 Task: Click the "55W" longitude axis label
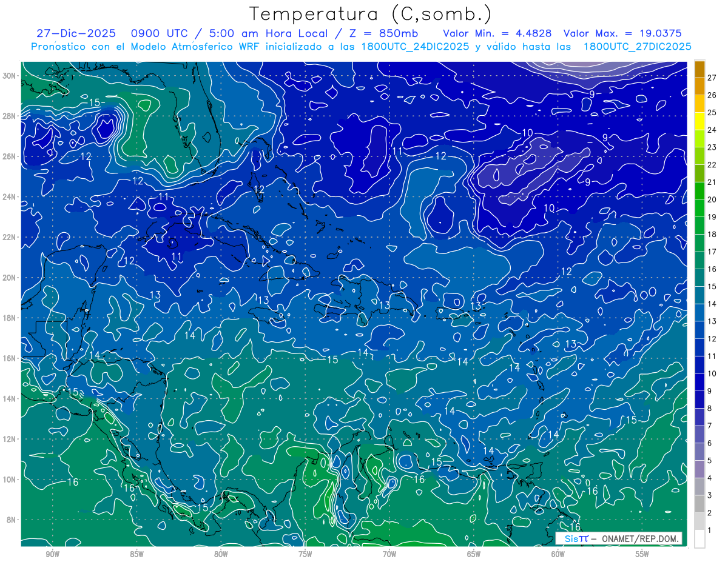click(642, 555)
